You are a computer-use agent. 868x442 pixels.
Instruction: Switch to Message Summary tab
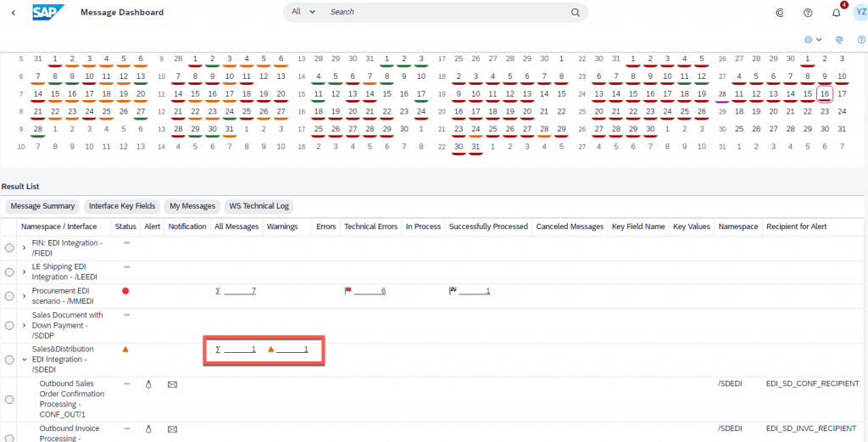point(42,206)
